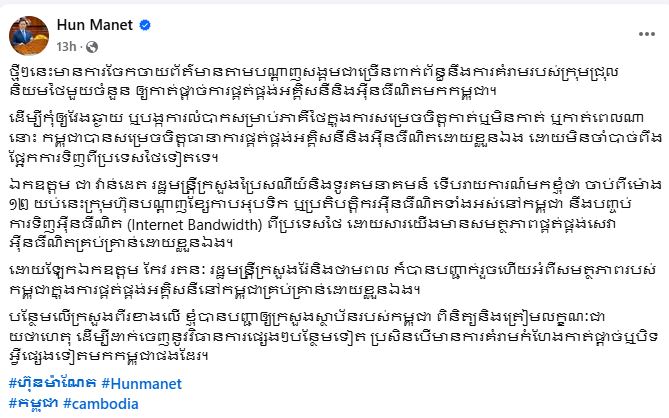The height and width of the screenshot is (418, 669).
Task: Click the Khmer number "១២" in the post
Action: point(17,205)
